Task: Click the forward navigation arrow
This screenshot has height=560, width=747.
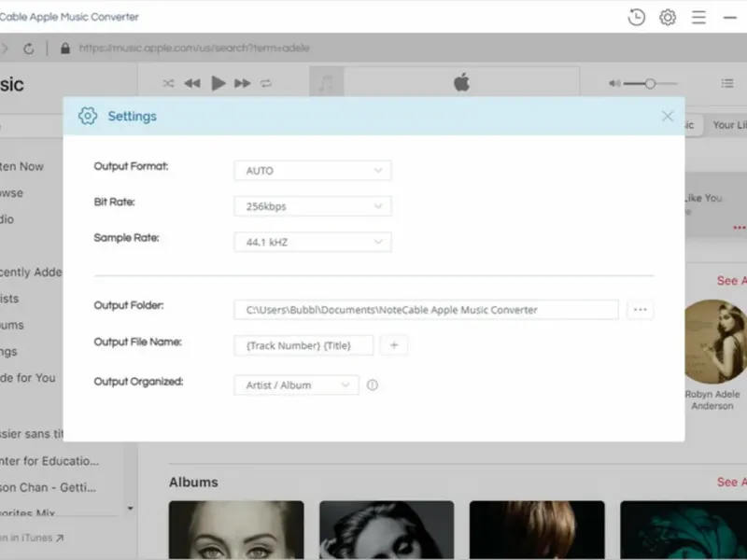Action: 5,49
